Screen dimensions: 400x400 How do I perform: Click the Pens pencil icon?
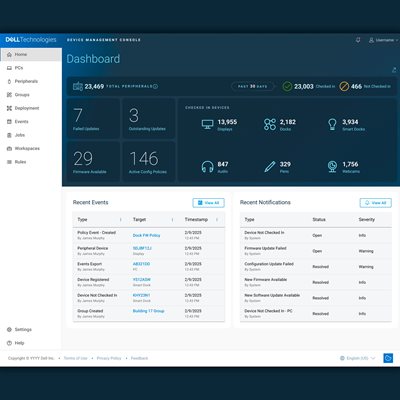pyautogui.click(x=270, y=166)
